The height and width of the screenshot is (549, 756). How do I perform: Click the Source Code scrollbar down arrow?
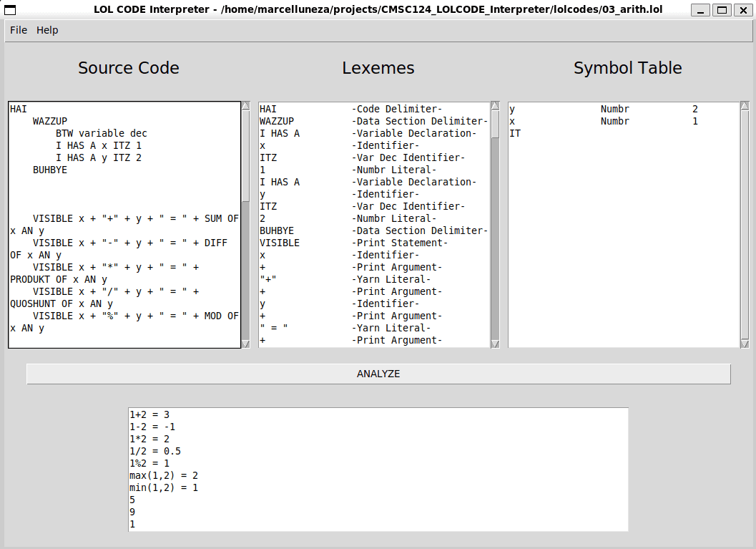pyautogui.click(x=246, y=344)
